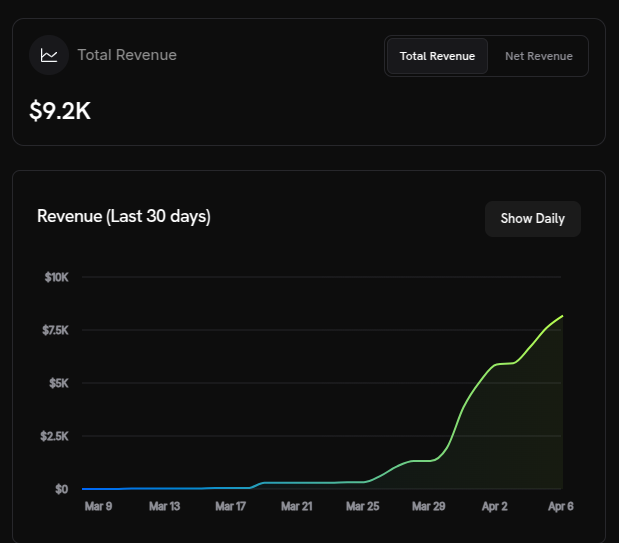Click the Mar 9 date label
619x543 pixels.
(98, 506)
